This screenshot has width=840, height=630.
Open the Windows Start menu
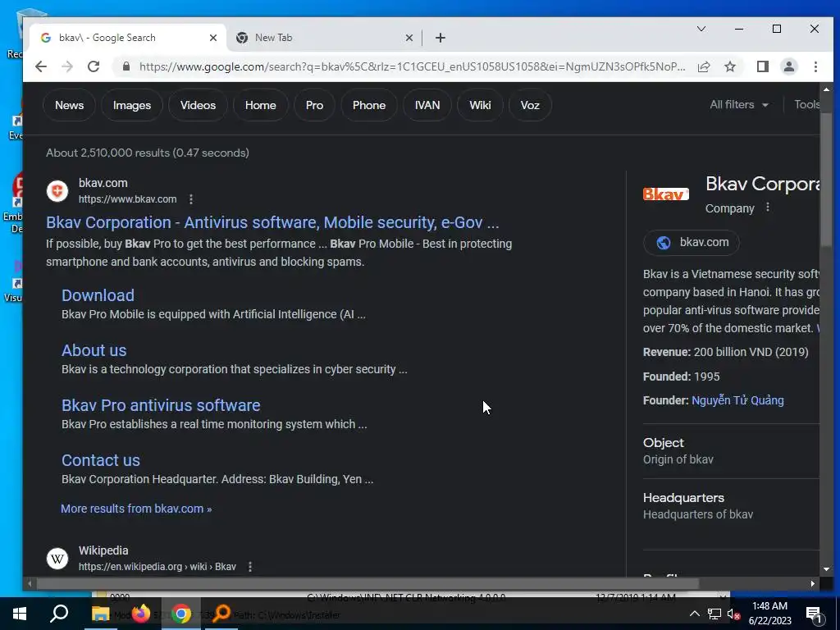pyautogui.click(x=20, y=614)
